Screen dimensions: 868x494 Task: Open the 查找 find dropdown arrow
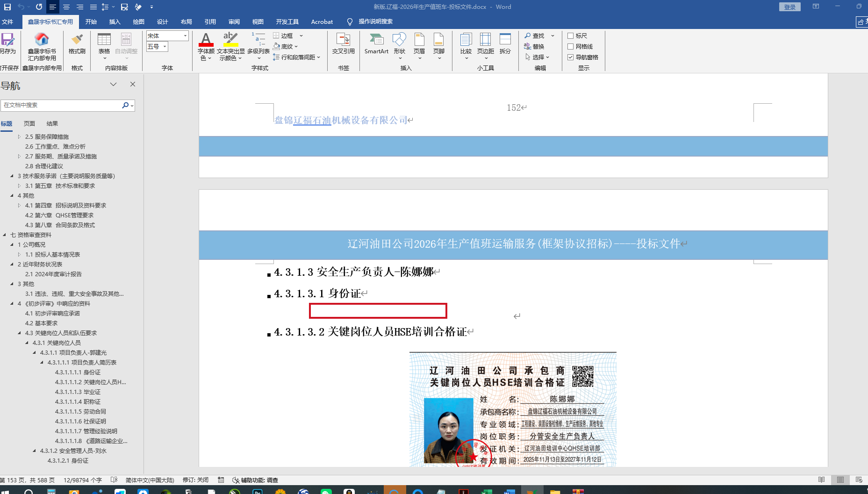coord(552,36)
